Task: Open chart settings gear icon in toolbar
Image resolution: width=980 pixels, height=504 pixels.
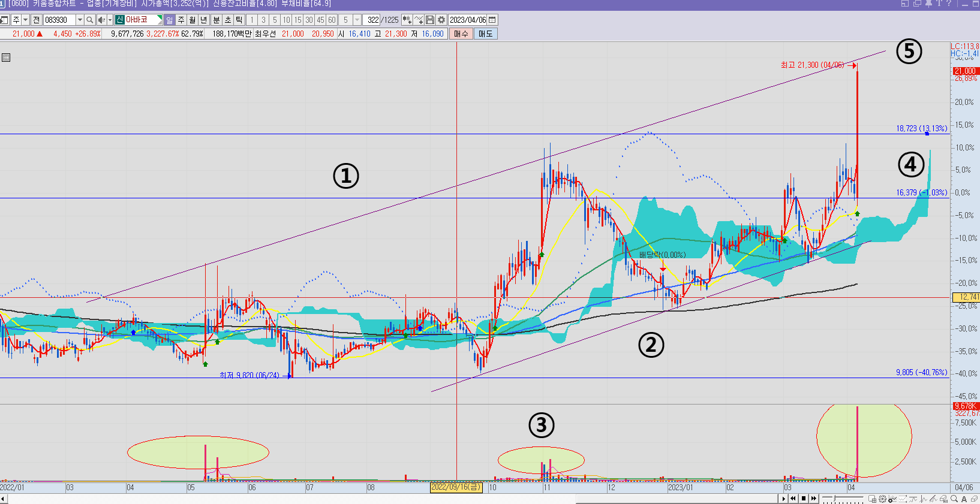Action: point(441,20)
